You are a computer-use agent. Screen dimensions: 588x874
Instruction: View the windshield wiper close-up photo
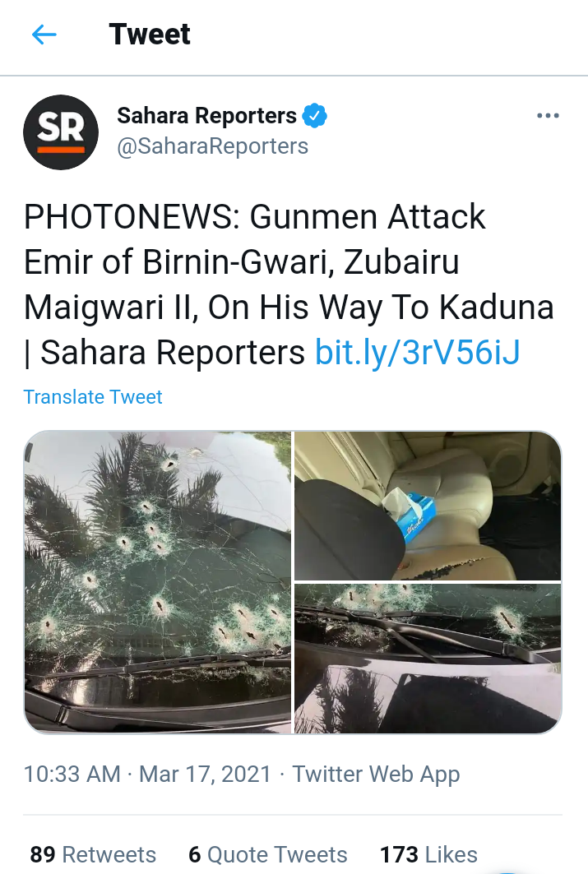pos(428,659)
